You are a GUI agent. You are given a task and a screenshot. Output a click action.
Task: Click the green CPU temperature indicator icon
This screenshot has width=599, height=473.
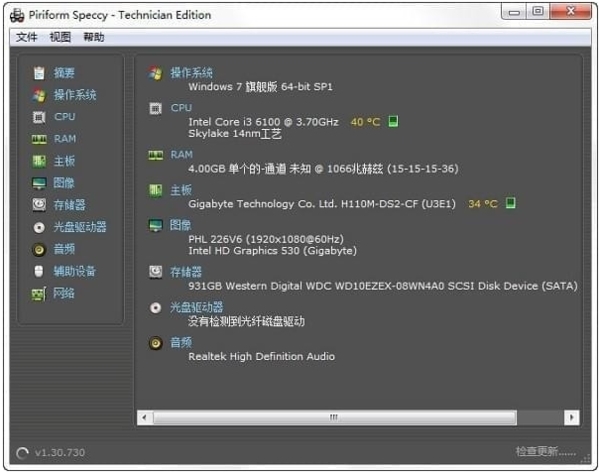click(x=393, y=121)
